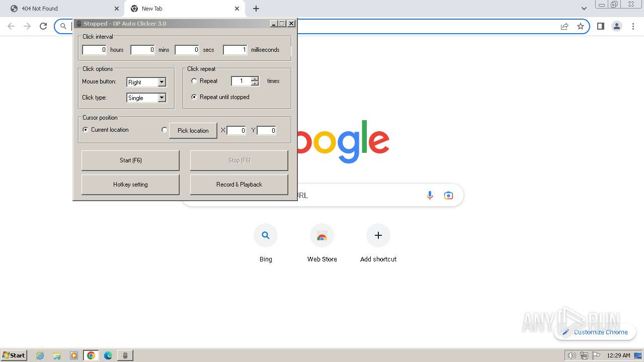Viewport: 644px width, 362px height.
Task: Search by voice microphone icon
Action: point(430,195)
